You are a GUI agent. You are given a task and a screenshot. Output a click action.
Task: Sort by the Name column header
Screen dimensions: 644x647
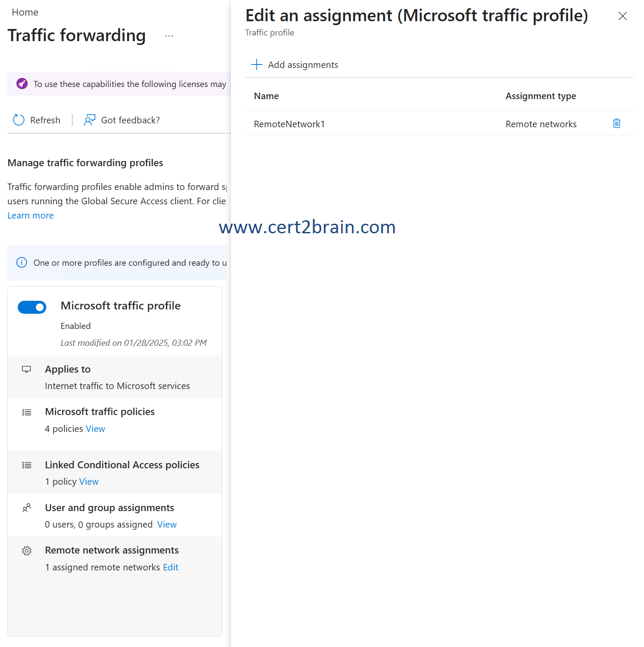pyautogui.click(x=266, y=96)
